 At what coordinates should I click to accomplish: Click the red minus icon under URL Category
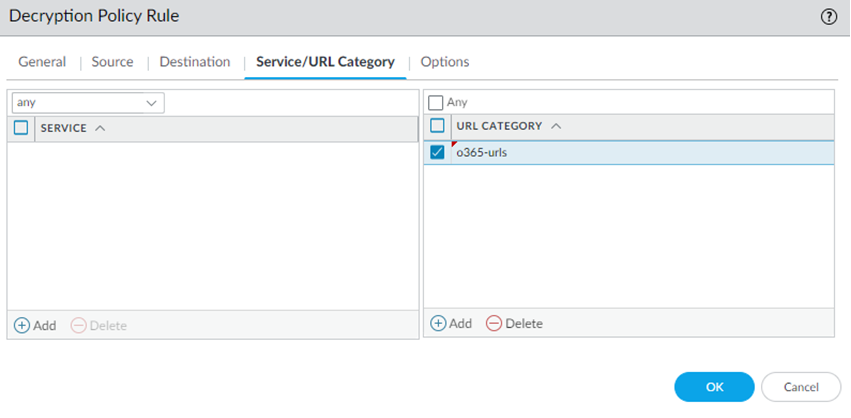coord(494,323)
